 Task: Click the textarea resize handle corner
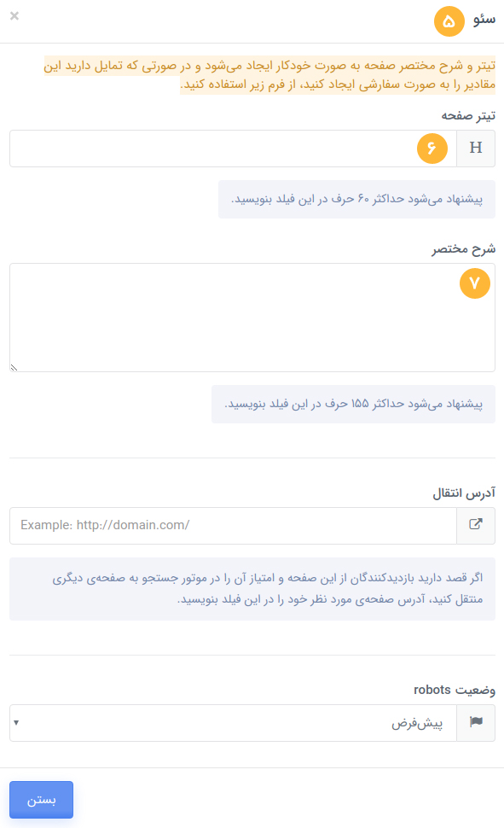click(x=14, y=368)
